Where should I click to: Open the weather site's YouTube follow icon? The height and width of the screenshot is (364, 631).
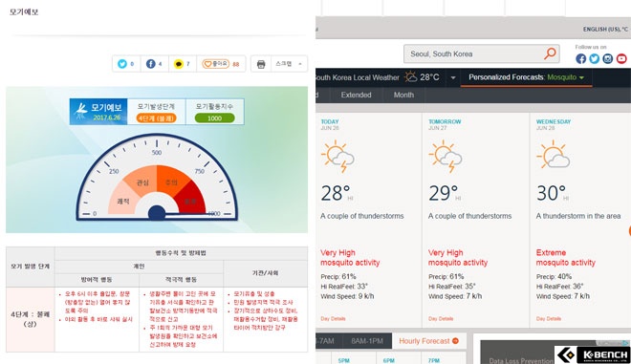pyautogui.click(x=621, y=58)
